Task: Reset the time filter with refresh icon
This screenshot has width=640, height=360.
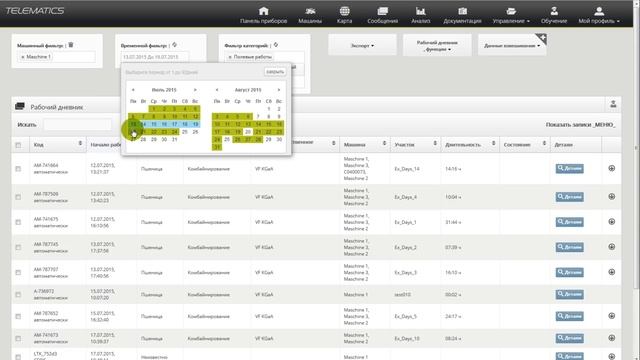Action: (174, 45)
